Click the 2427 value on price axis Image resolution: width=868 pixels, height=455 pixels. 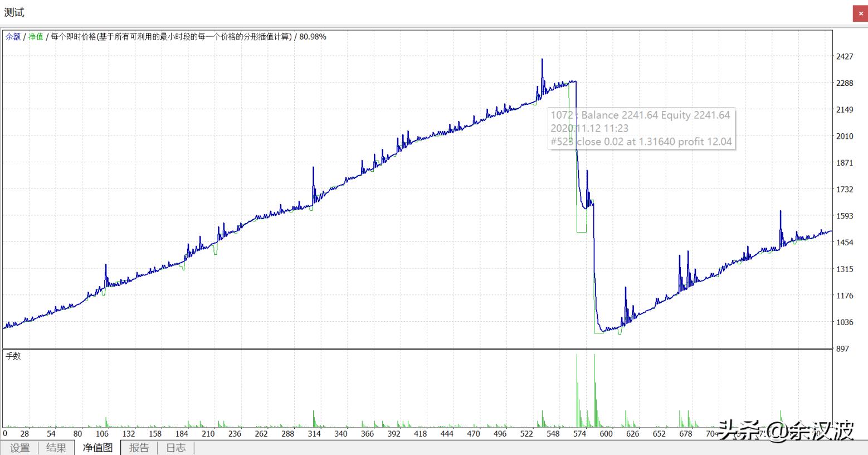click(x=845, y=56)
